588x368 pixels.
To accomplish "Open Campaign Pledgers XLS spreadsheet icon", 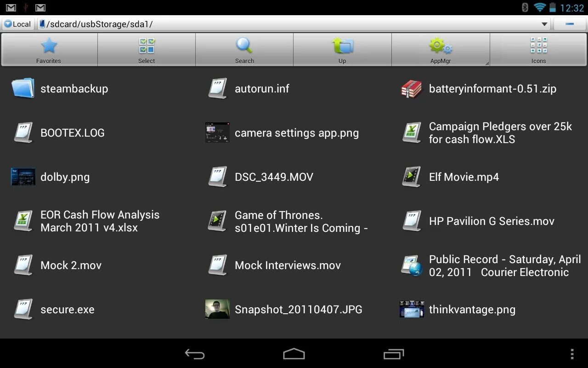I will click(412, 132).
